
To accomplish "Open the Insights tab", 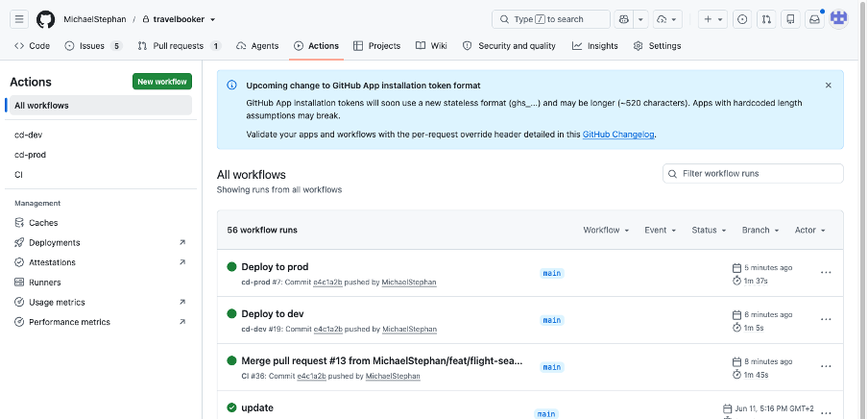I will [595, 46].
